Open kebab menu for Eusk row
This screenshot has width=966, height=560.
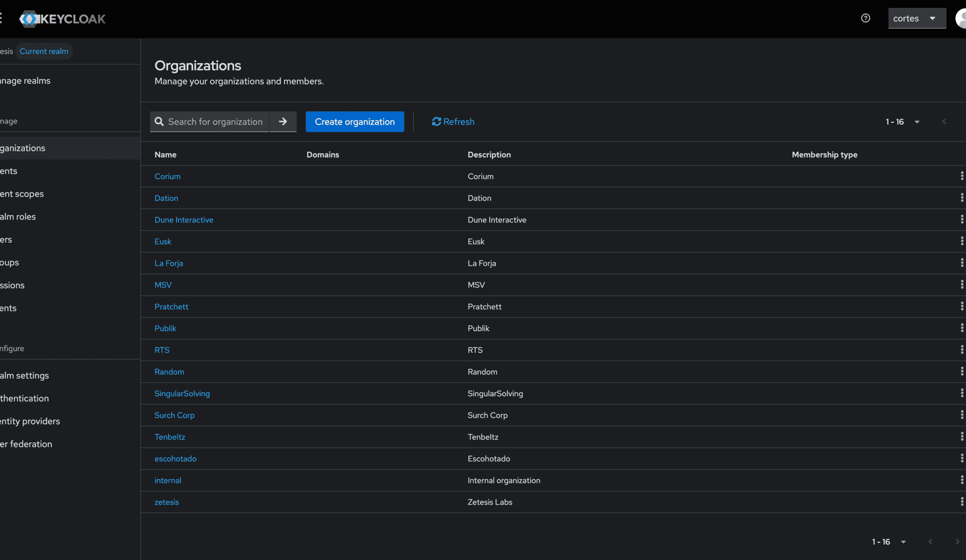[962, 241]
